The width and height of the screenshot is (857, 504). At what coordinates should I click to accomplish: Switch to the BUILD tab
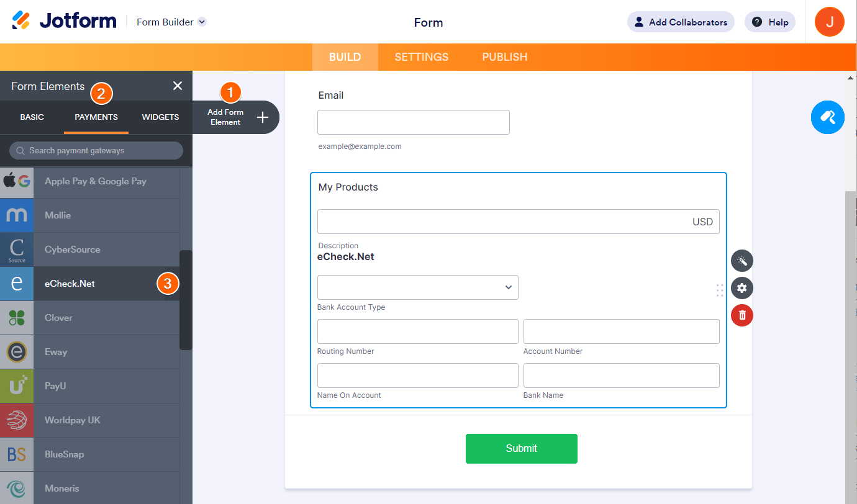(x=345, y=57)
